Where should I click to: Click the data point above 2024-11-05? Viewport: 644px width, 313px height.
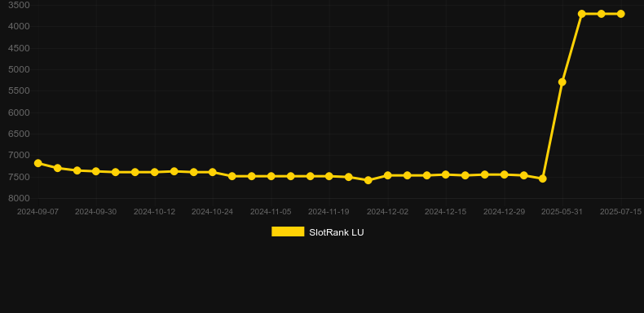271,176
